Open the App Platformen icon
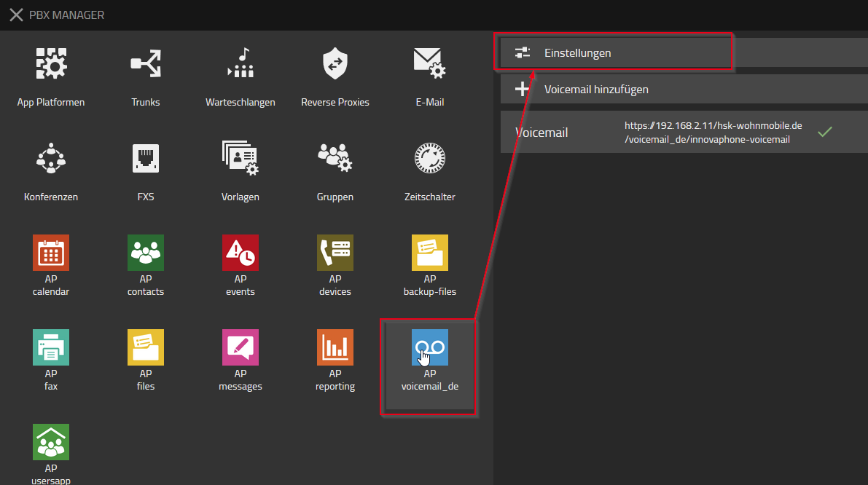868x485 pixels. 51,63
